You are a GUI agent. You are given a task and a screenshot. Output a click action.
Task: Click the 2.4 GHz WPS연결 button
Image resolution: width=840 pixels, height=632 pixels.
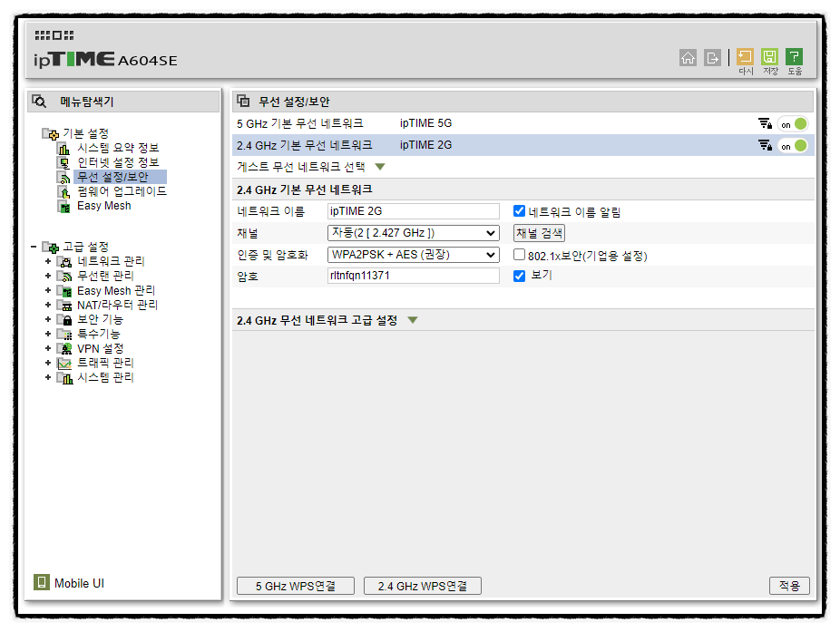click(422, 586)
